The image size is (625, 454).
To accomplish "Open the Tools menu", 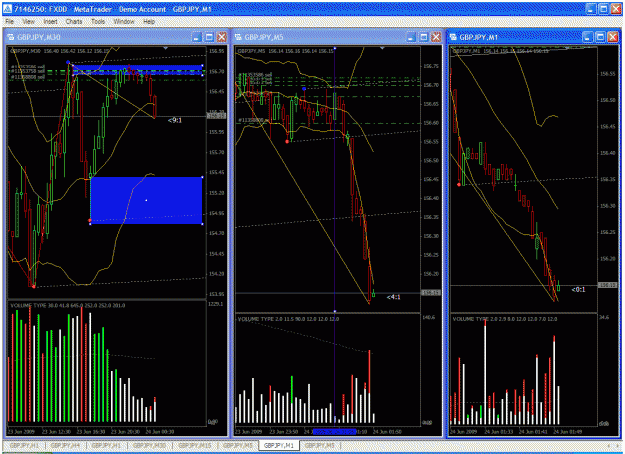I will (98, 22).
